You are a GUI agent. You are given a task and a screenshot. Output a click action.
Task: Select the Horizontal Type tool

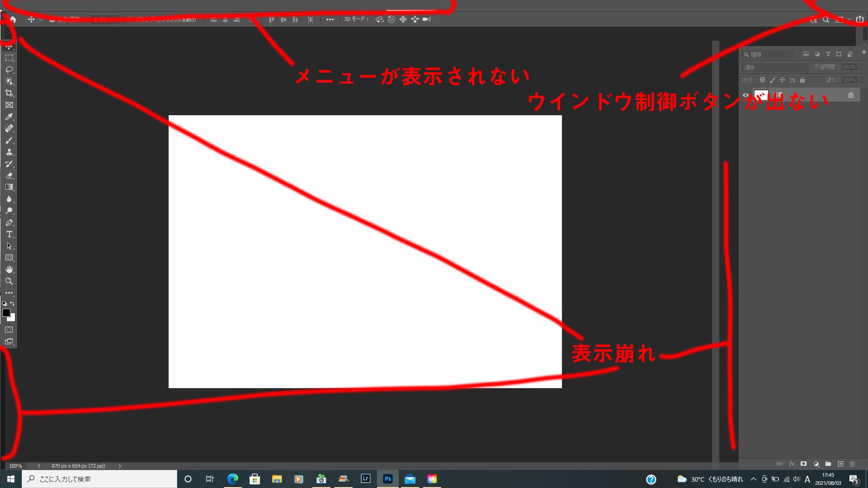[9, 234]
